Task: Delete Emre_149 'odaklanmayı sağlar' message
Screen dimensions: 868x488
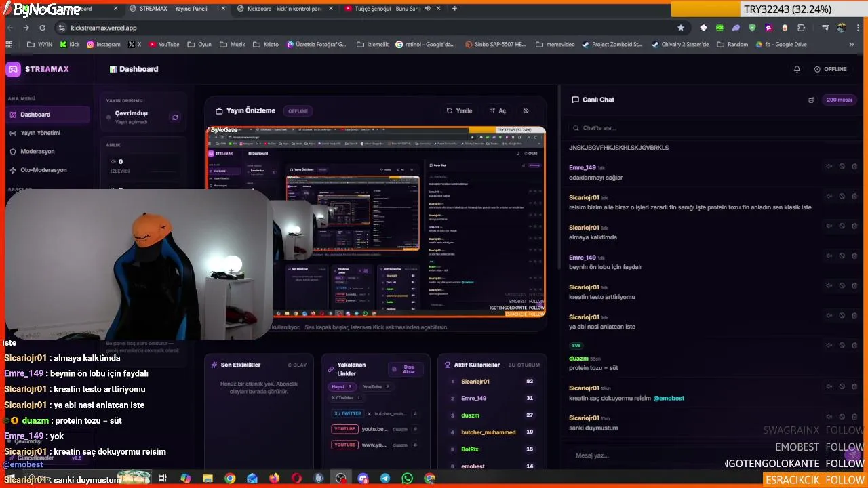Action: [x=854, y=166]
